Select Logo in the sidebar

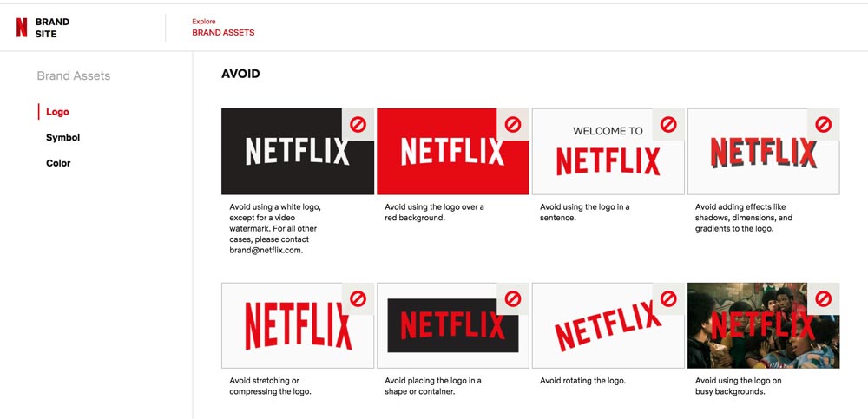tap(57, 112)
